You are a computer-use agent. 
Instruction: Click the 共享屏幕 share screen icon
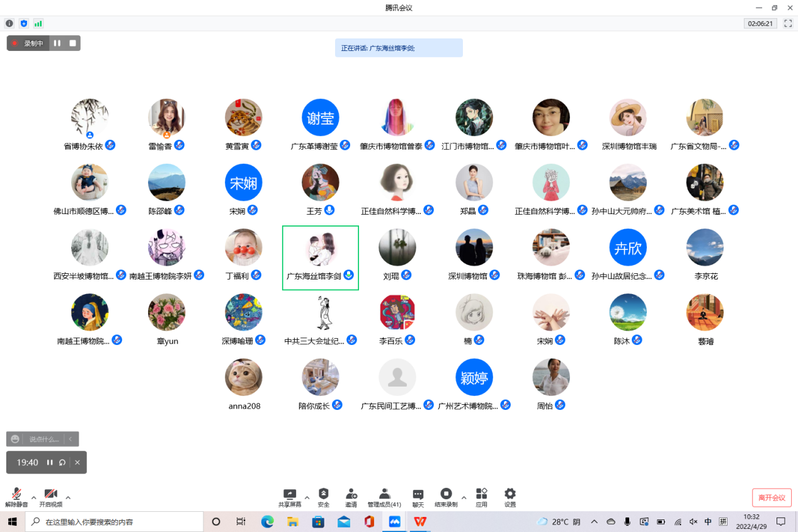click(x=290, y=494)
